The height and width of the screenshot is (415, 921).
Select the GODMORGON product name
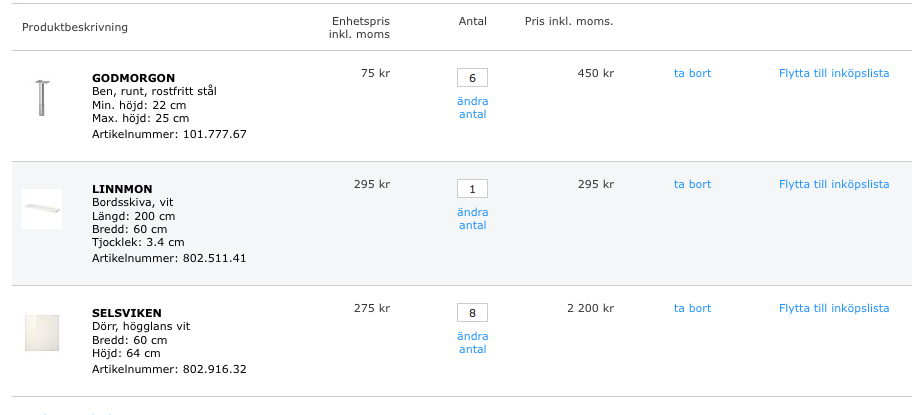click(133, 78)
